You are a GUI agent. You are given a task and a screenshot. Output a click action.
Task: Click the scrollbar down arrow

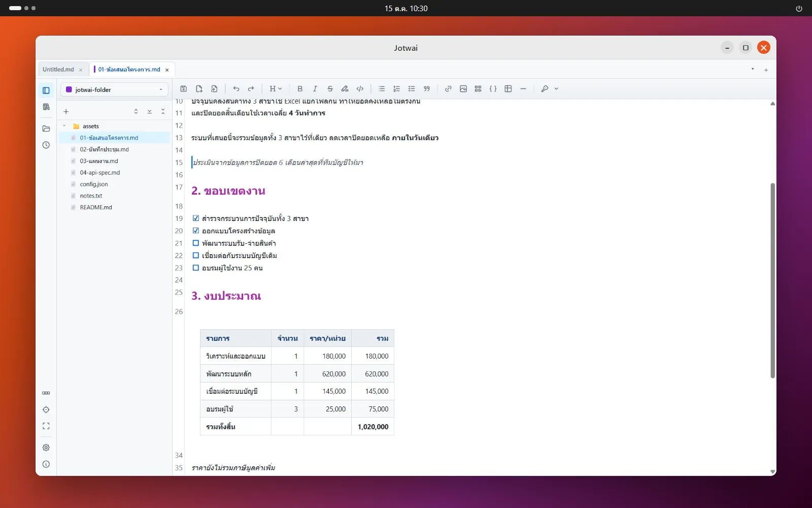(x=772, y=472)
